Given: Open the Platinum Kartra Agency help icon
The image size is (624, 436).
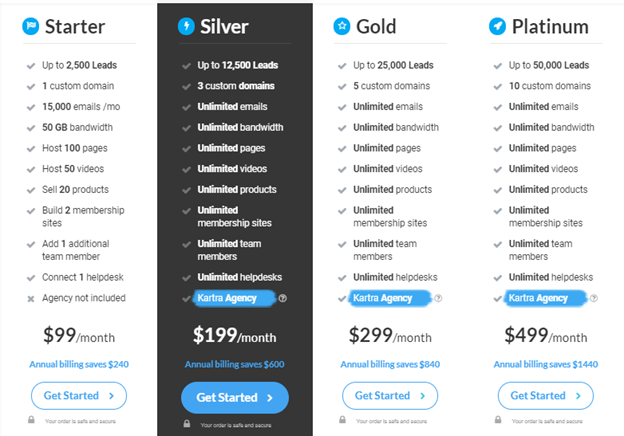Looking at the screenshot, I should click(594, 298).
